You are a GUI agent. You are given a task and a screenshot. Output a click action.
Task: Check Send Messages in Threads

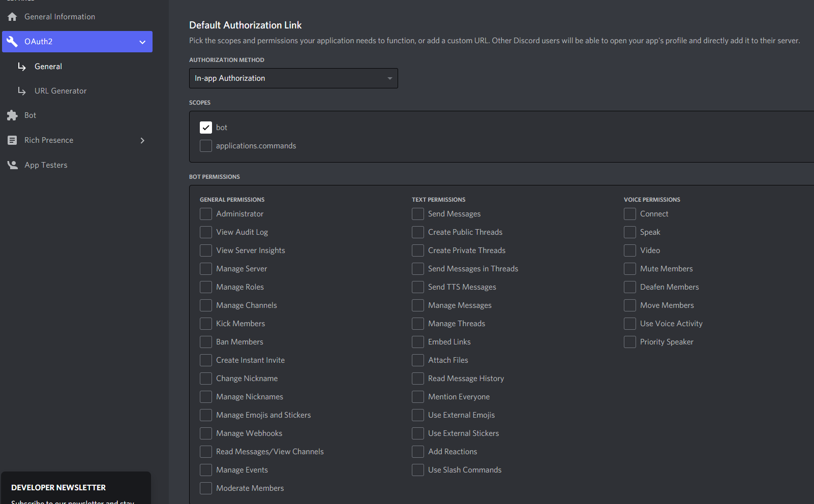click(418, 269)
